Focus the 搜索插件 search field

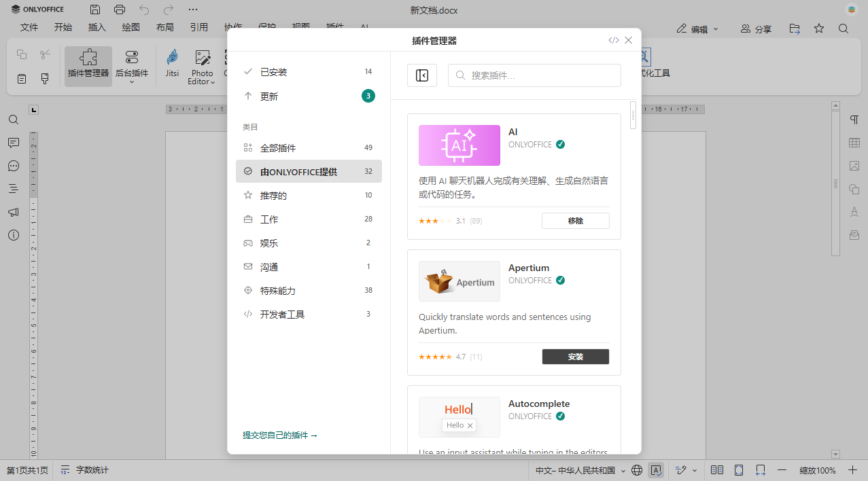click(x=534, y=75)
